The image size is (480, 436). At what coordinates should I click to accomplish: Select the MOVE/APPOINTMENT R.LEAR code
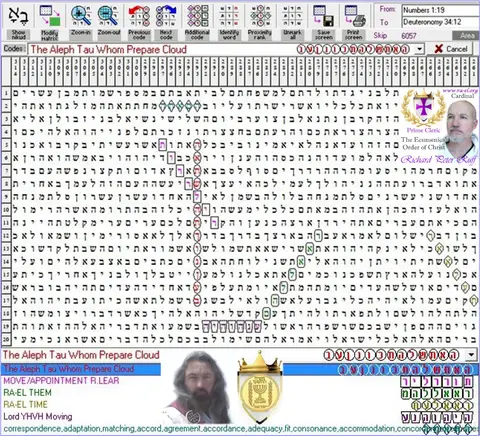click(61, 381)
